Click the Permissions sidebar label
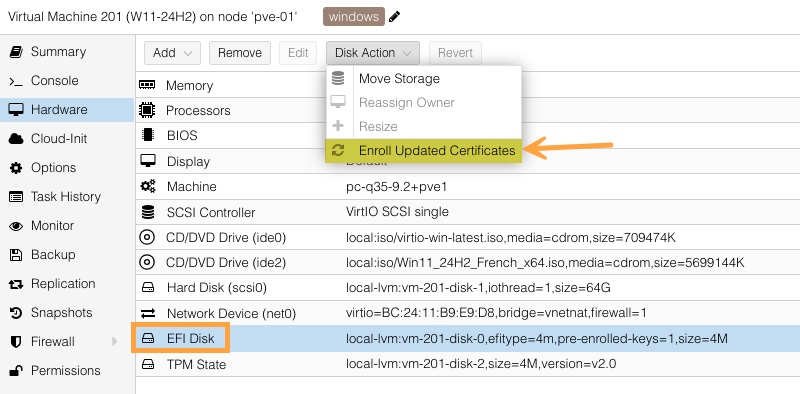This screenshot has height=394, width=800. 66,371
